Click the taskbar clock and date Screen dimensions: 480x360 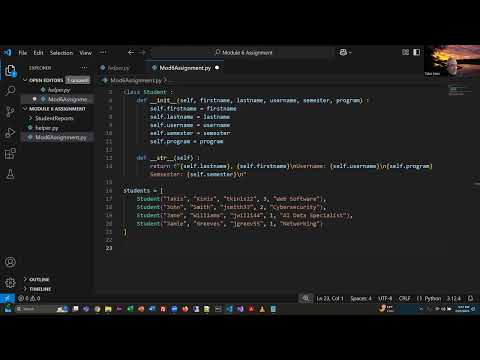tap(462, 309)
